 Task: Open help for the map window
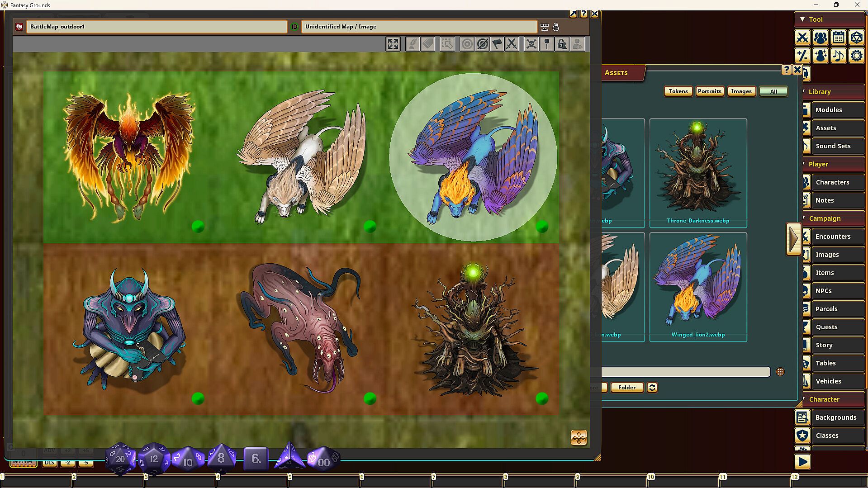(x=584, y=14)
